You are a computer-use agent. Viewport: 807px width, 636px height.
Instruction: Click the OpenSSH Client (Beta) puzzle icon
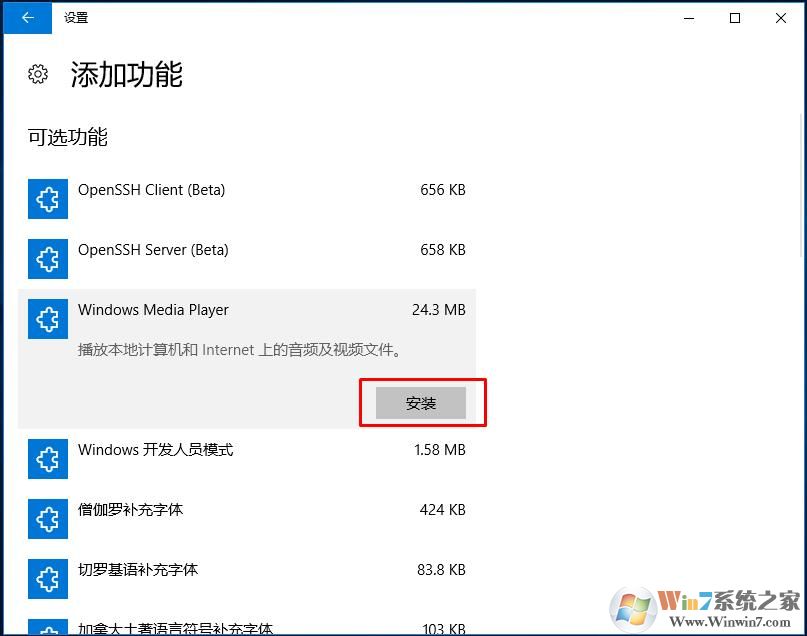click(48, 199)
